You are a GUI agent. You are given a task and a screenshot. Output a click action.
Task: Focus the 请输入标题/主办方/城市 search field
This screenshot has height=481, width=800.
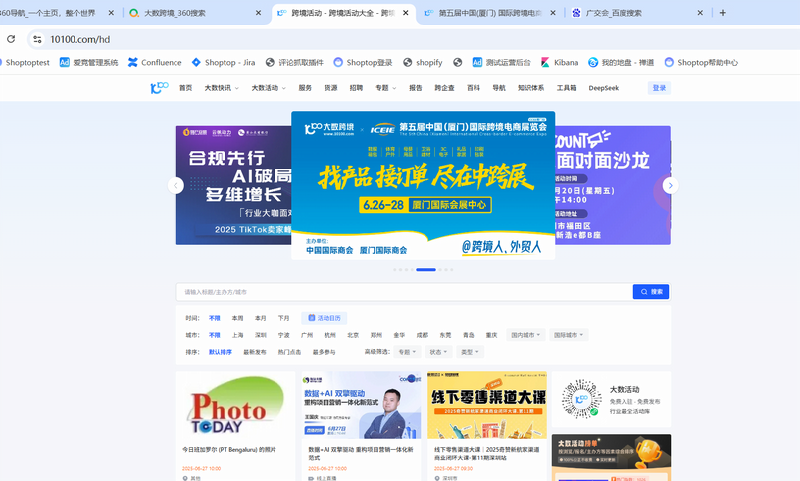pos(404,292)
